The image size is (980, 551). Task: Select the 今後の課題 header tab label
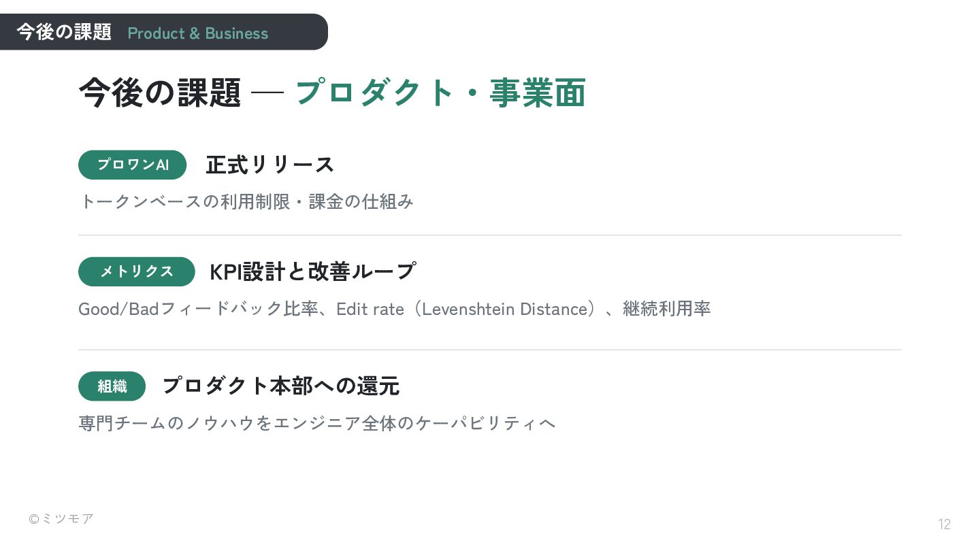(x=64, y=32)
